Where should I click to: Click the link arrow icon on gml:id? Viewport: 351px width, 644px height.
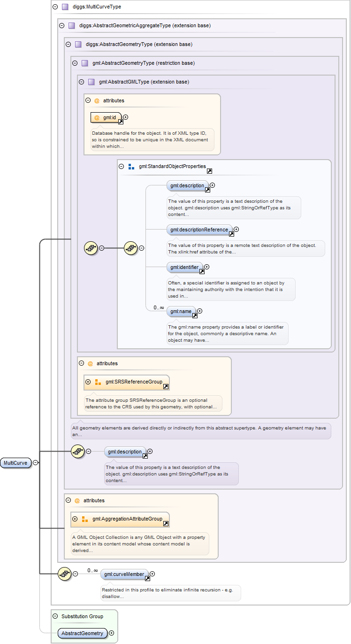click(121, 122)
